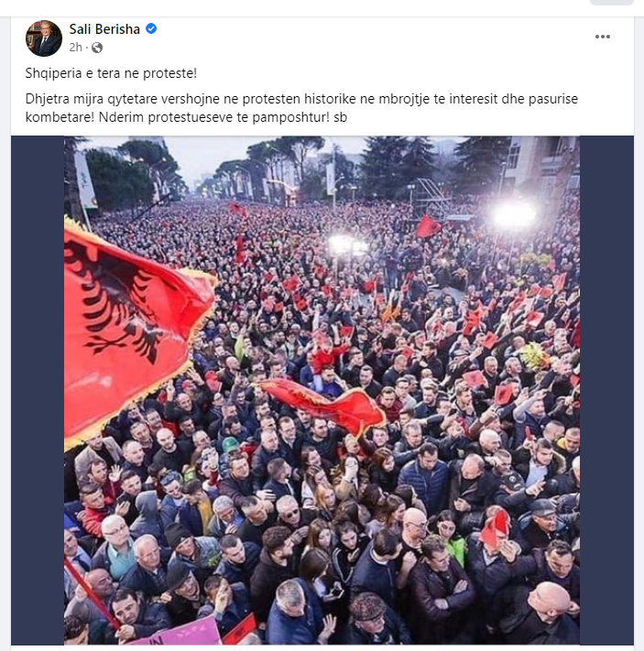Click the building at photo's upper right
The image size is (644, 651).
coord(542,164)
